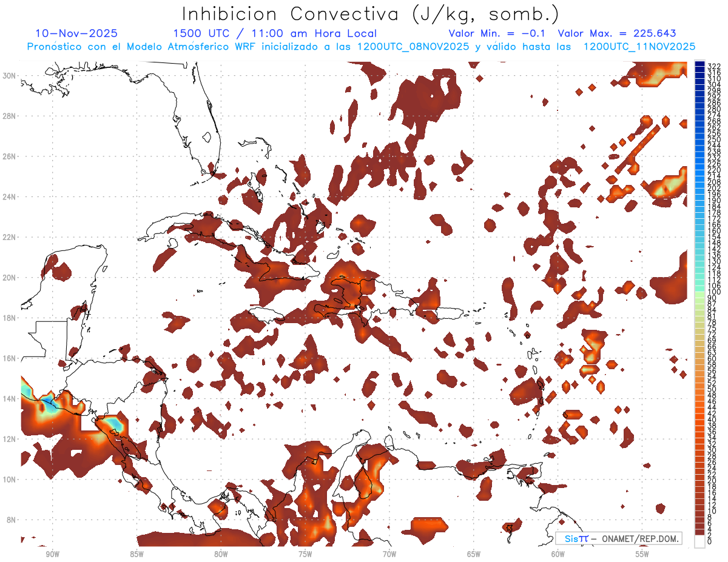
Task: Click the title "Inhibicion Convectiva (J/kg, somb.)"
Action: pos(370,13)
